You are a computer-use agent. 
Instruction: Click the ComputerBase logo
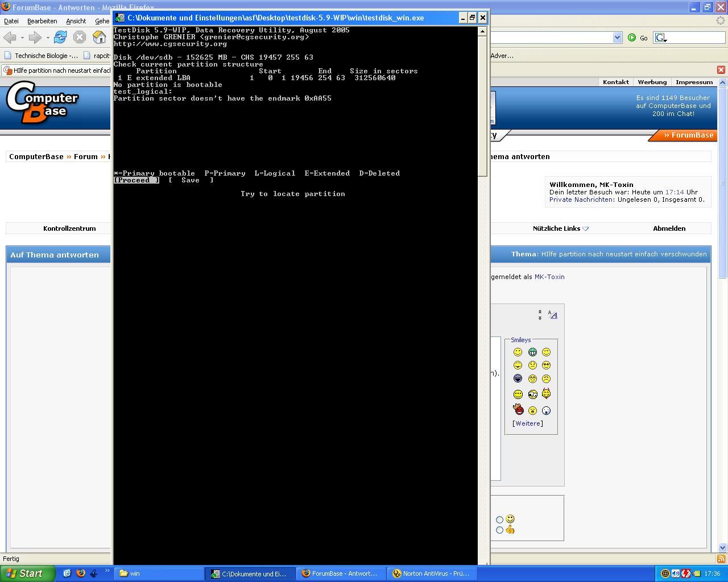pos(42,102)
